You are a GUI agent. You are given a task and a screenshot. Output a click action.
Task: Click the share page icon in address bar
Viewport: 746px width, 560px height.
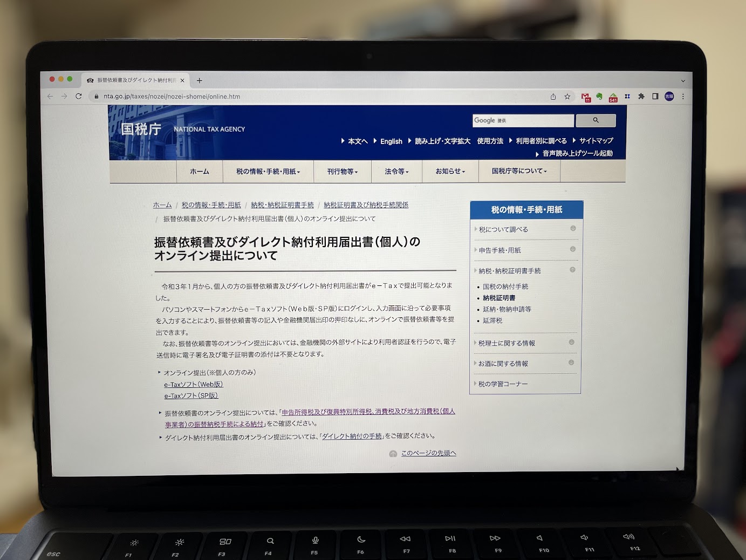[553, 97]
